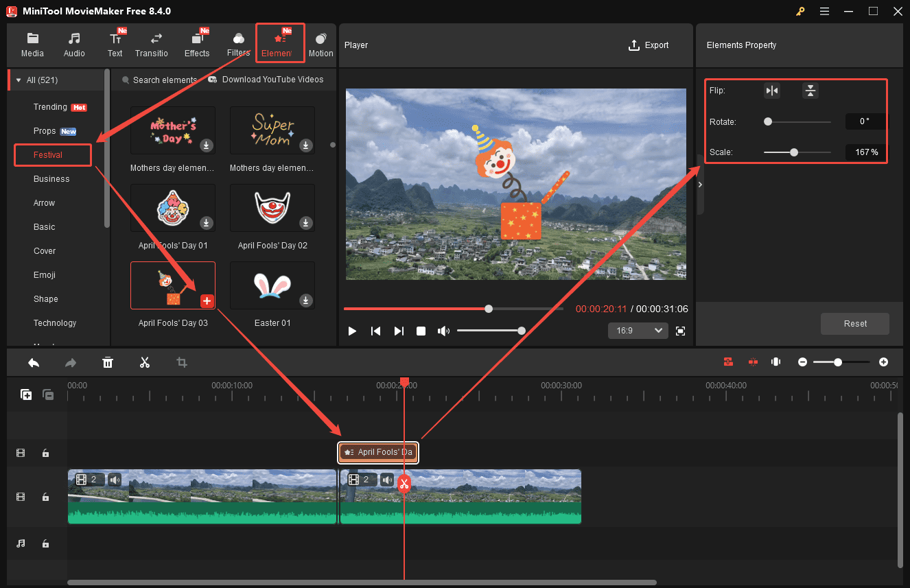Switch to the Effects panel

(x=197, y=45)
